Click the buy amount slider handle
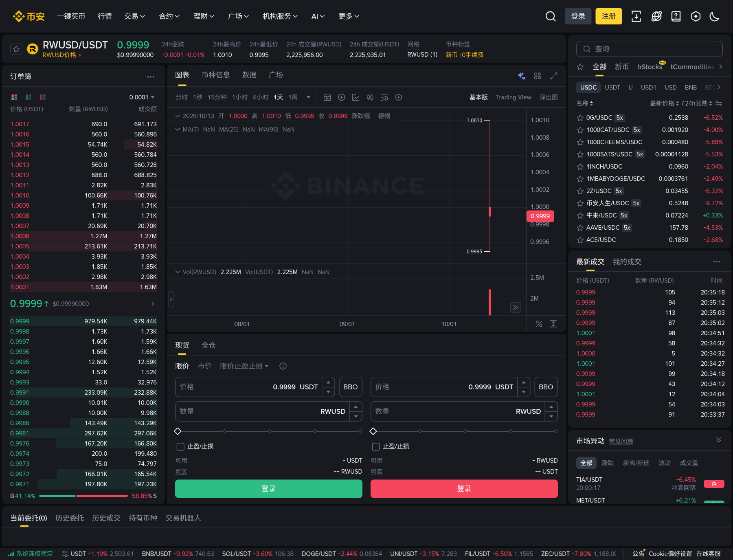 coord(178,431)
